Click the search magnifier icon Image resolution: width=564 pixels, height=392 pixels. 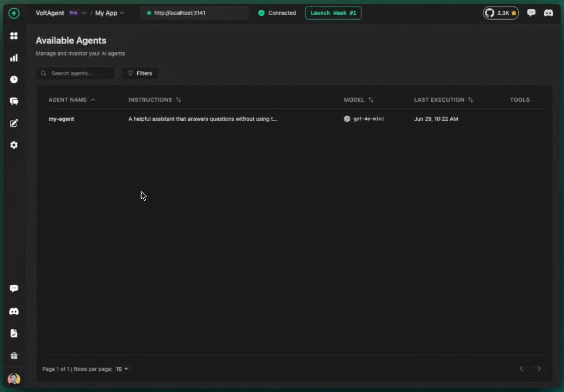click(44, 73)
